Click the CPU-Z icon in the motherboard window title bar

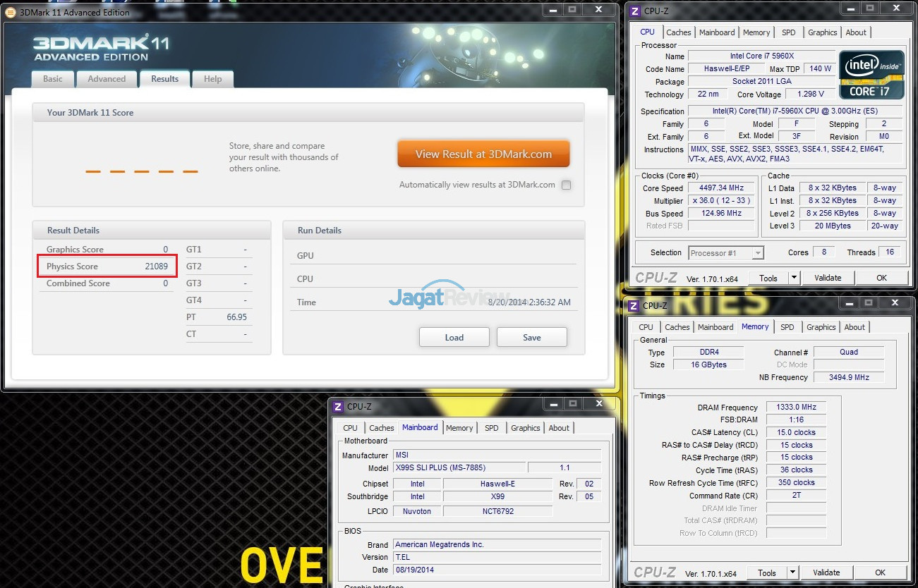point(338,406)
